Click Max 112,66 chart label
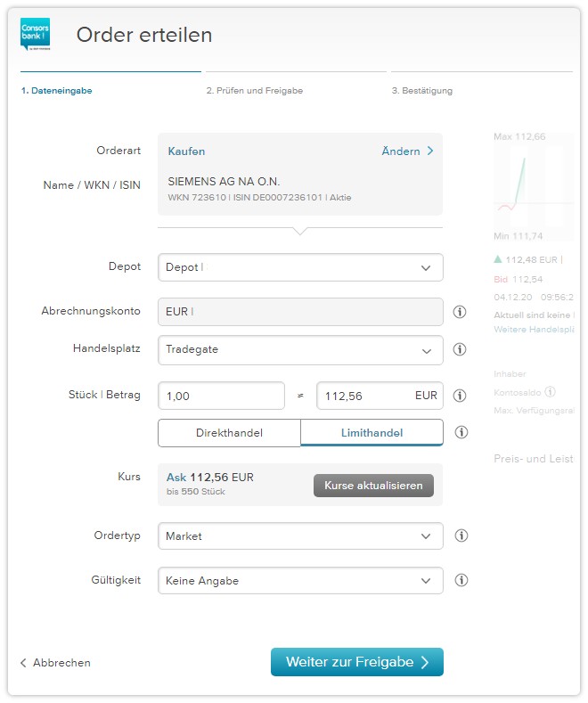This screenshot has width=588, height=703. coord(519,136)
